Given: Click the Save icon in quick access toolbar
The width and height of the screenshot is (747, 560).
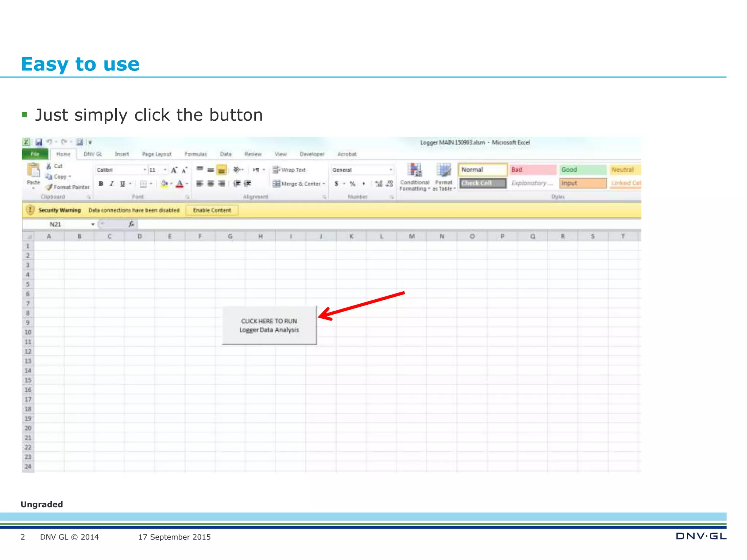Looking at the screenshot, I should [39, 142].
